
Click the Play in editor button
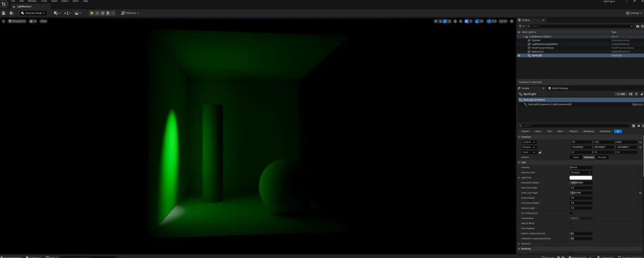[x=92, y=13]
